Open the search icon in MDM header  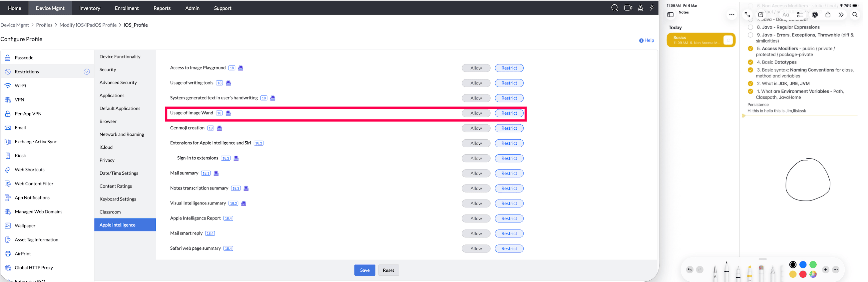point(614,8)
